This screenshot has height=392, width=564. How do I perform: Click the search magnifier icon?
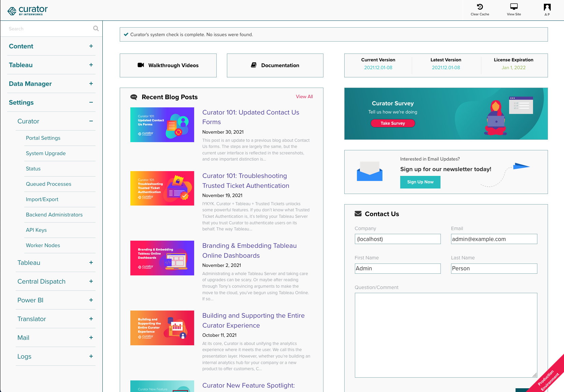pyautogui.click(x=96, y=29)
